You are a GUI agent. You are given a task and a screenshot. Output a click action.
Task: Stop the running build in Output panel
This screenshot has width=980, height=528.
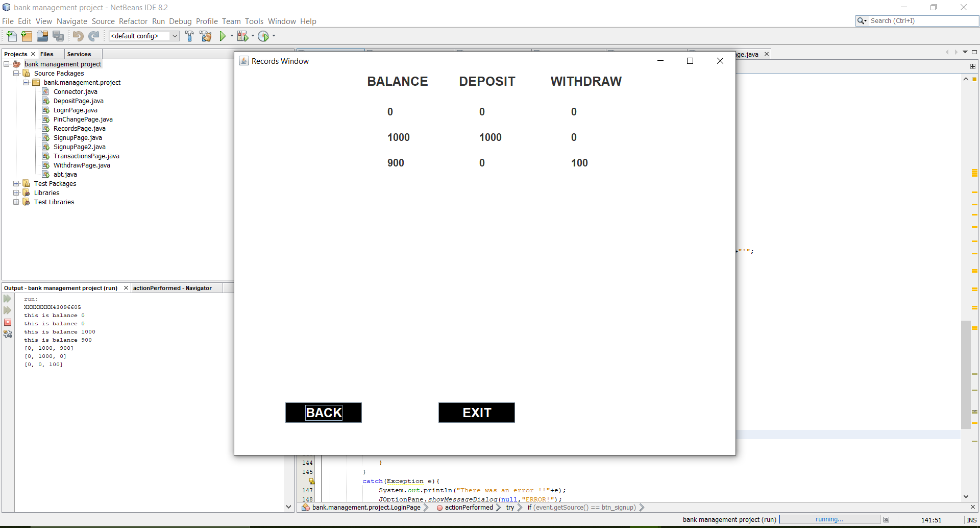8,322
